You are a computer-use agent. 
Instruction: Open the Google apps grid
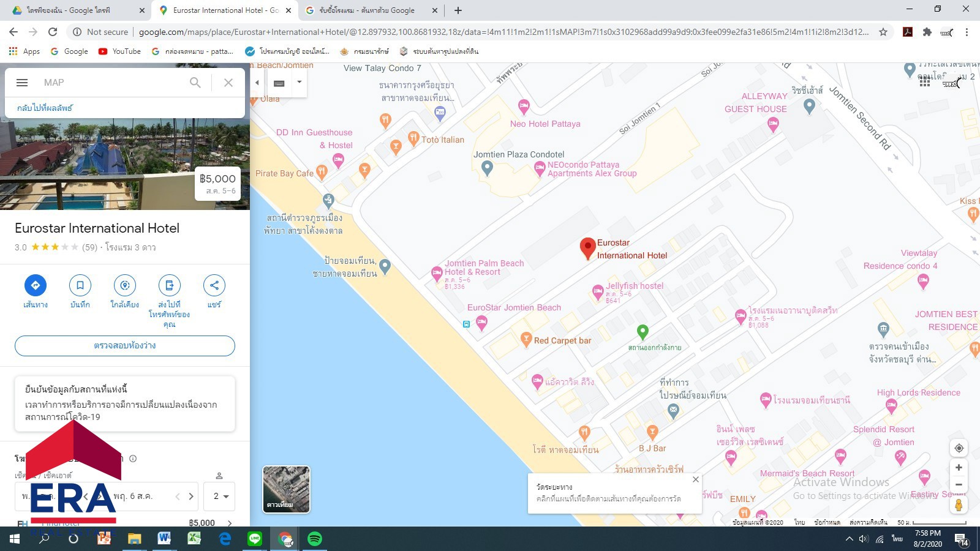click(925, 82)
